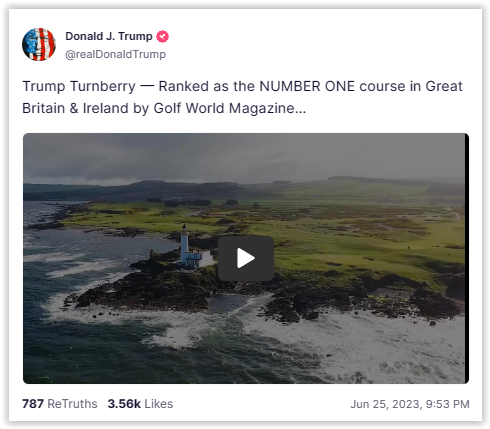This screenshot has height=429, width=490.
Task: Click the "Trump Turnberry" words in the post
Action: (79, 86)
